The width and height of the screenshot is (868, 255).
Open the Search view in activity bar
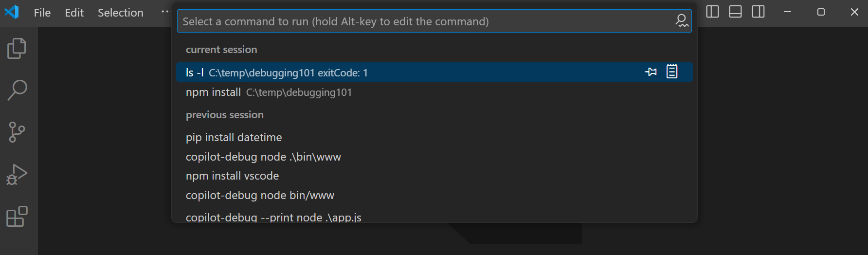tap(17, 90)
